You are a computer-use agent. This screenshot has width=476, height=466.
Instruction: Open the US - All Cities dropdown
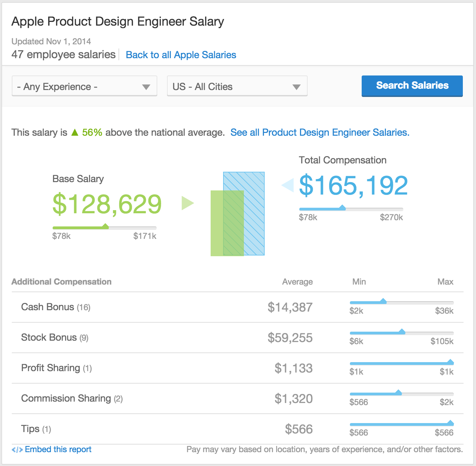pos(237,86)
